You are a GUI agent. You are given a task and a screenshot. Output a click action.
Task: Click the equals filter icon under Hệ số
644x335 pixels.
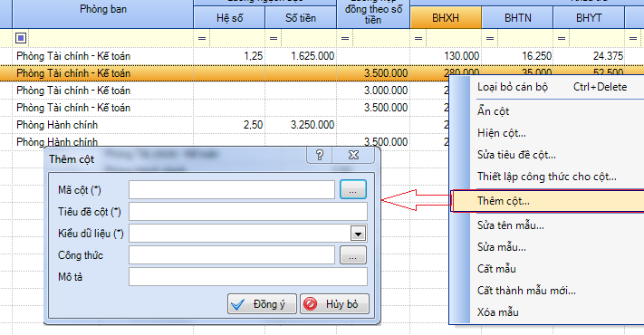pyautogui.click(x=202, y=38)
